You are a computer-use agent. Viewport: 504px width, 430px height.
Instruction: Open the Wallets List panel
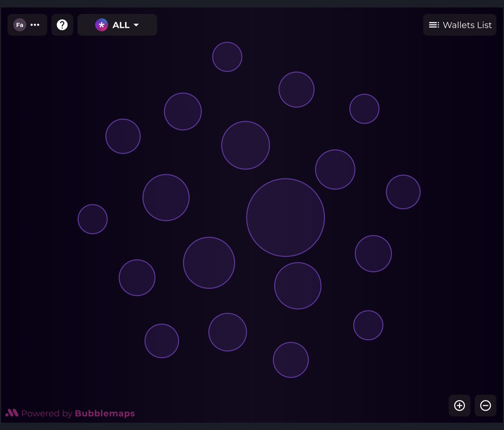pyautogui.click(x=460, y=25)
